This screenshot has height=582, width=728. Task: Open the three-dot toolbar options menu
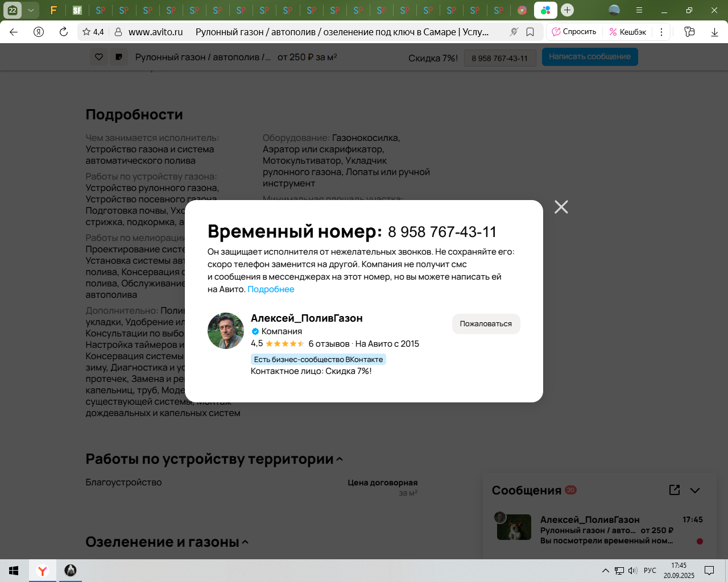pyautogui.click(x=661, y=32)
